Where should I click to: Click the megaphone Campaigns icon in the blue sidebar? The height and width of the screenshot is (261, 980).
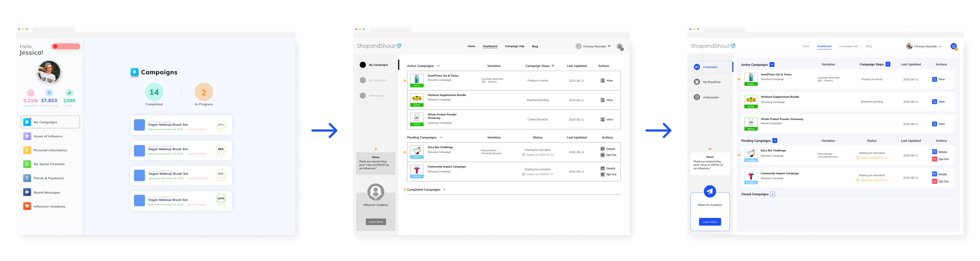pyautogui.click(x=697, y=67)
